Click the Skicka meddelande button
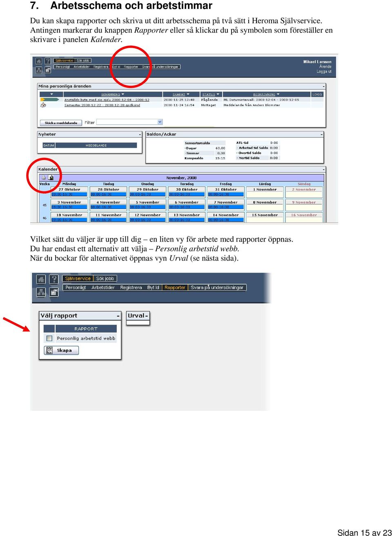The height and width of the screenshot is (536, 392). coord(61,122)
